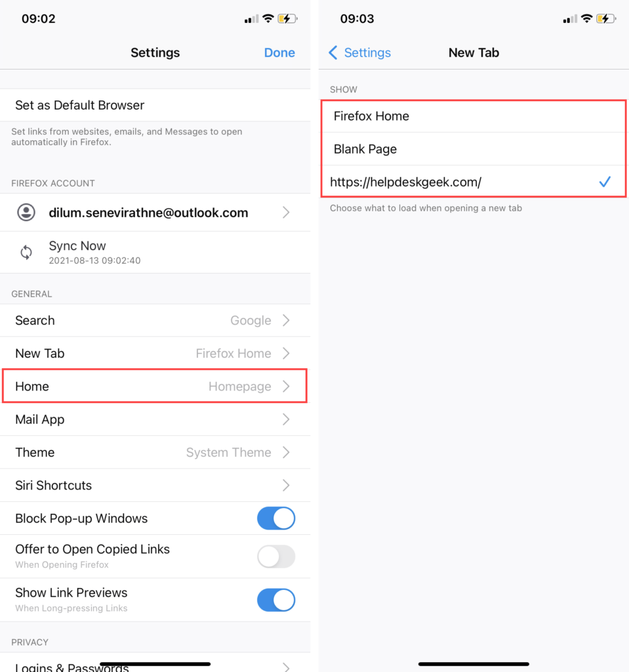Tap Set as Default Browser
629x672 pixels.
point(155,106)
